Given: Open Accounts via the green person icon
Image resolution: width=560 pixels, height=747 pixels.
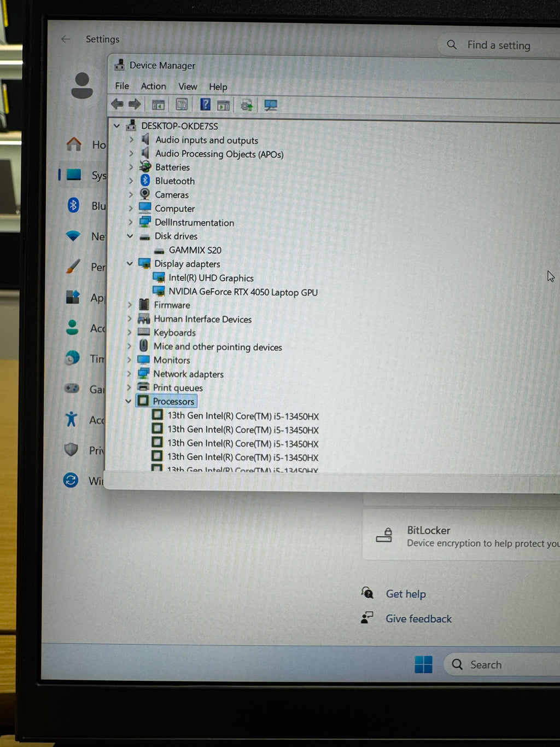Looking at the screenshot, I should coord(72,328).
